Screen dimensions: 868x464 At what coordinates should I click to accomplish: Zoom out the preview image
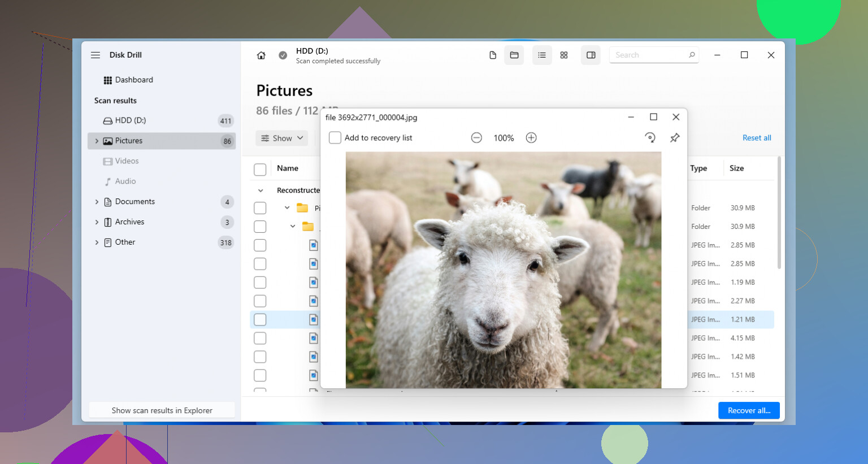[476, 138]
